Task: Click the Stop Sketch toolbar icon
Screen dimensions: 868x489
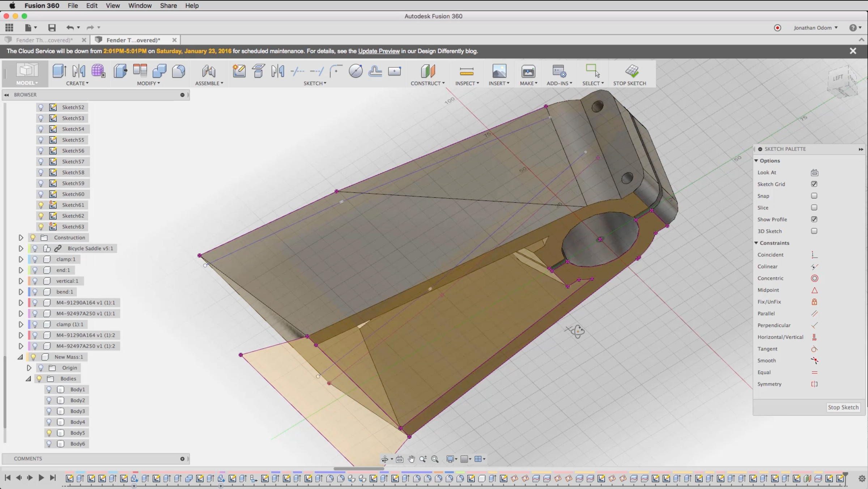Action: tap(631, 71)
